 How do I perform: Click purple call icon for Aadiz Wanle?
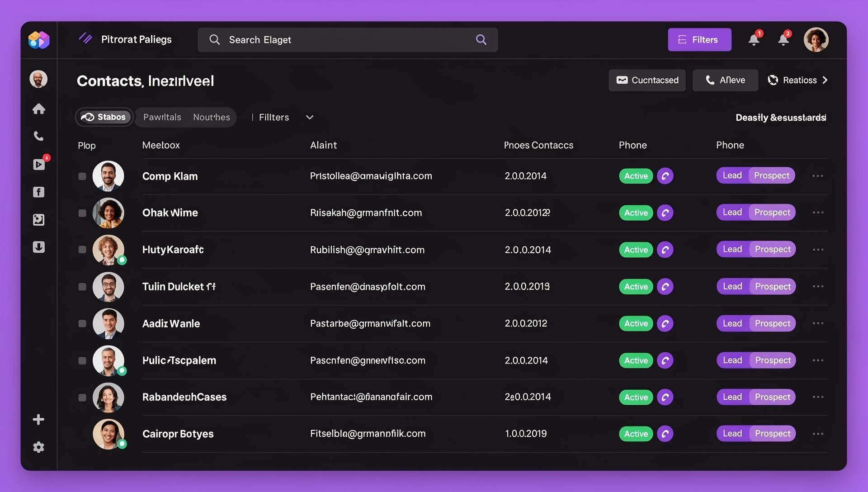tap(665, 323)
